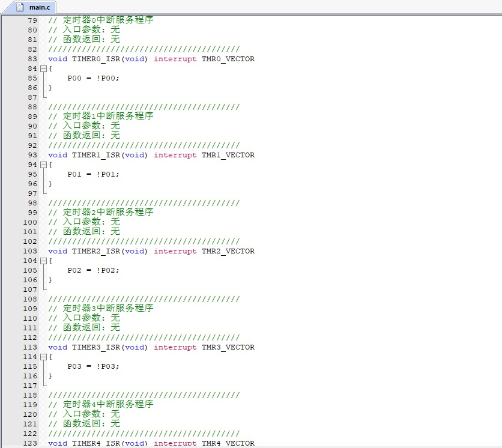Collapse the TIMER1_ISR function fold at line 94
Viewport: 502px width, 448px height.
coord(43,165)
